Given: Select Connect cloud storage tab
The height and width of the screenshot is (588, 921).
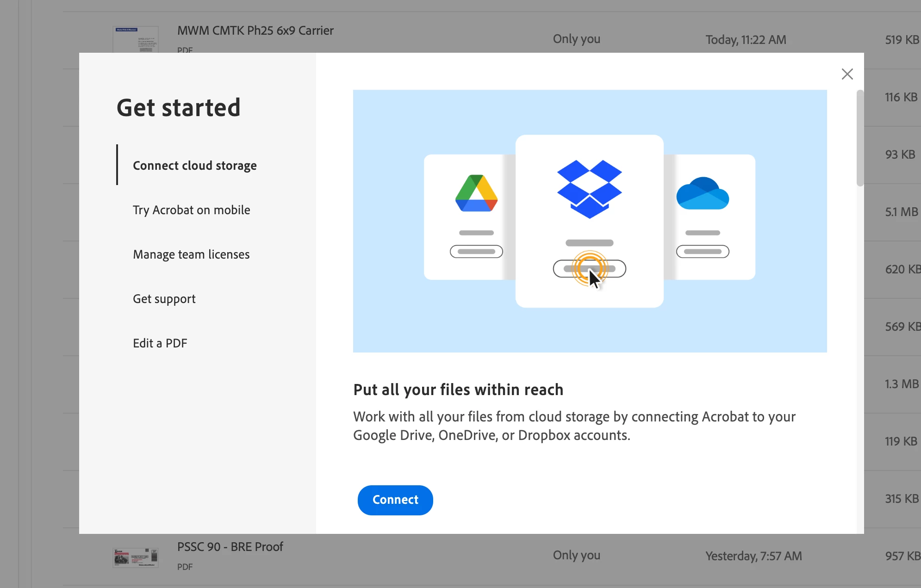Looking at the screenshot, I should 194,166.
